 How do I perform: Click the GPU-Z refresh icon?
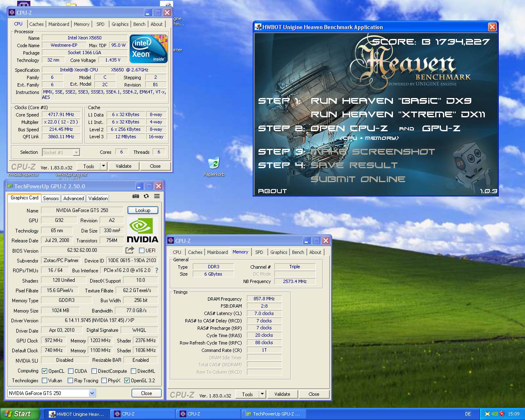pos(146,196)
